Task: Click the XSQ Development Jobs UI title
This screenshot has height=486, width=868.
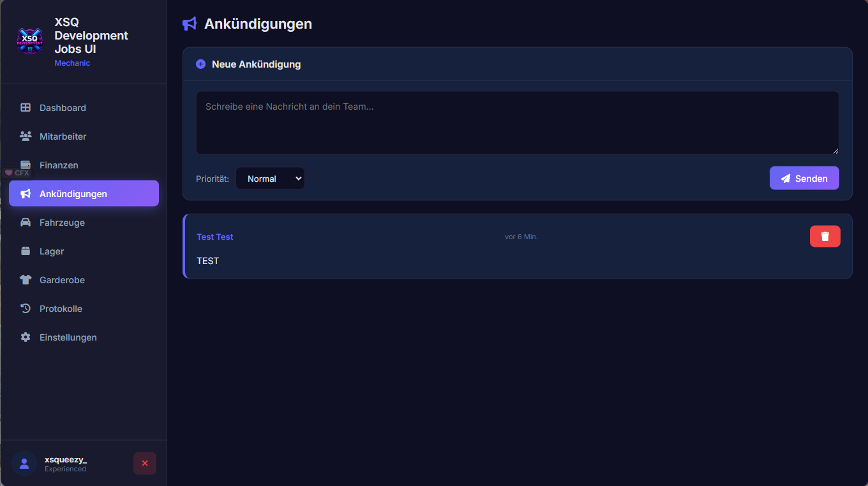Action: pyautogui.click(x=91, y=36)
